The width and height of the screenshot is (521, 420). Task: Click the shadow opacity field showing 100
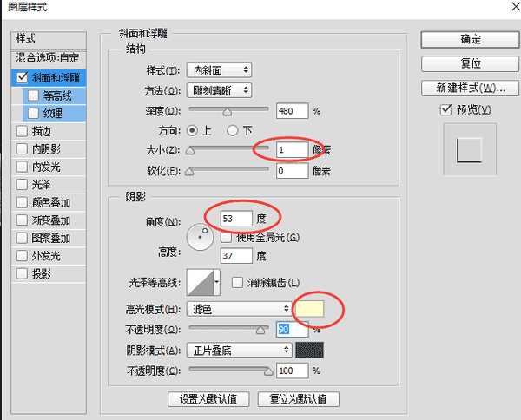tap(293, 371)
